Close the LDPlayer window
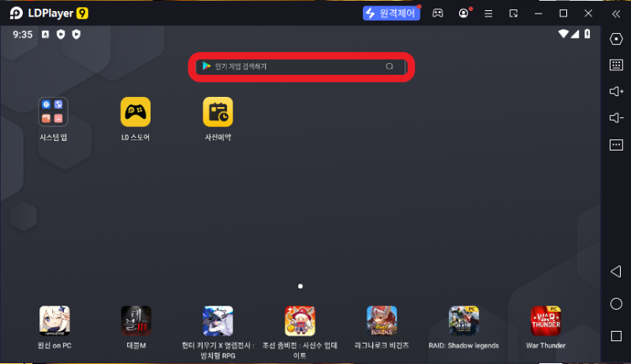Image resolution: width=631 pixels, height=364 pixels. [x=588, y=13]
